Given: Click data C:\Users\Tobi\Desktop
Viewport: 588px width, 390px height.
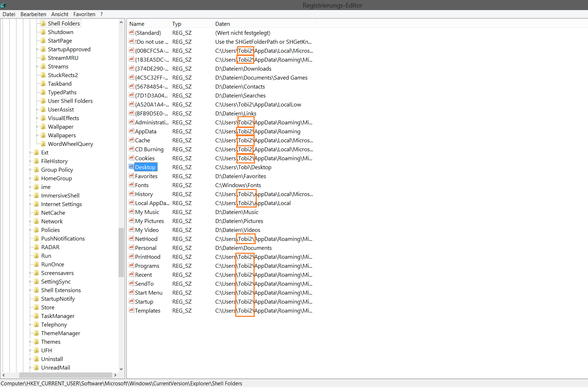Looking at the screenshot, I should pyautogui.click(x=243, y=167).
